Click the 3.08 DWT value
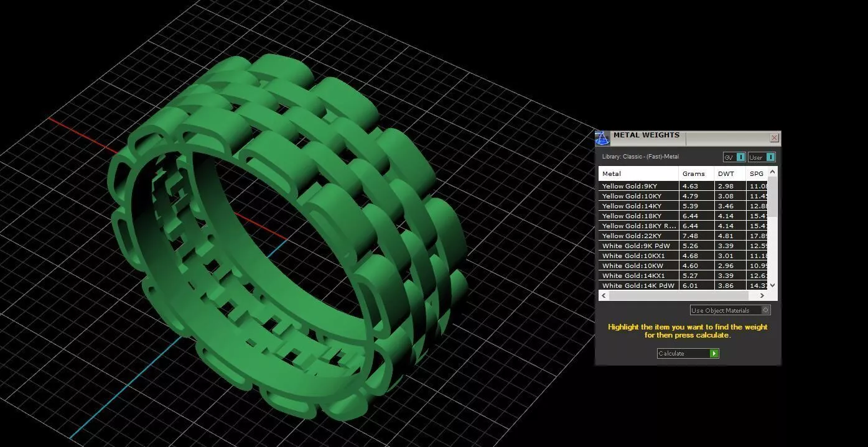This screenshot has width=868, height=447. tap(725, 196)
